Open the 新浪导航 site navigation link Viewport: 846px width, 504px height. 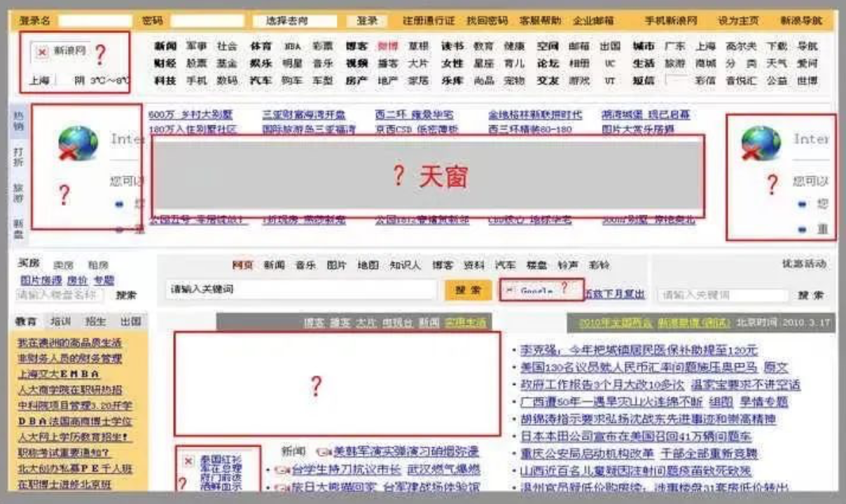click(801, 21)
